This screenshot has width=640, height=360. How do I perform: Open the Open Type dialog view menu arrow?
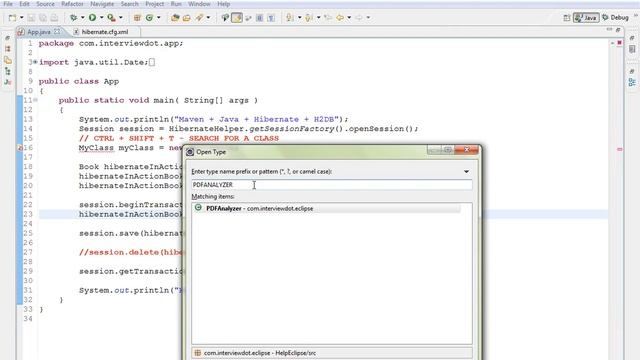tap(466, 172)
